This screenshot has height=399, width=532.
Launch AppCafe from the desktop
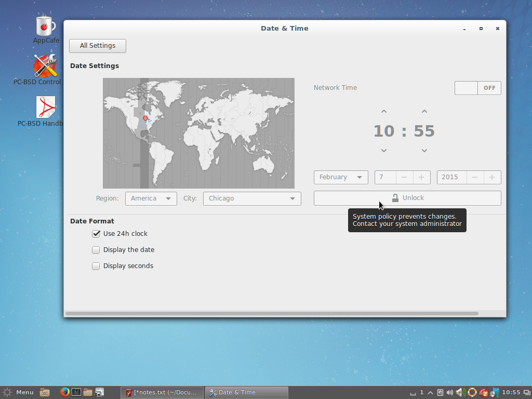pyautogui.click(x=45, y=26)
